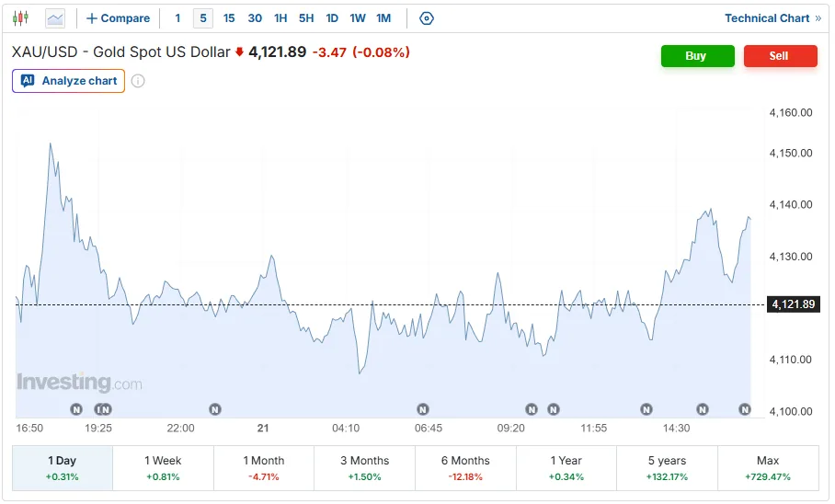Click the 06:45 time axis label
The height and width of the screenshot is (504, 835).
click(429, 428)
